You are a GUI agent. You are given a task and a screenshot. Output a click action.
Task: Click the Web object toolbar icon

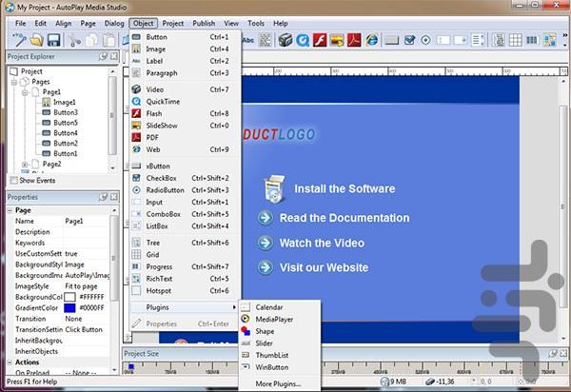click(371, 40)
